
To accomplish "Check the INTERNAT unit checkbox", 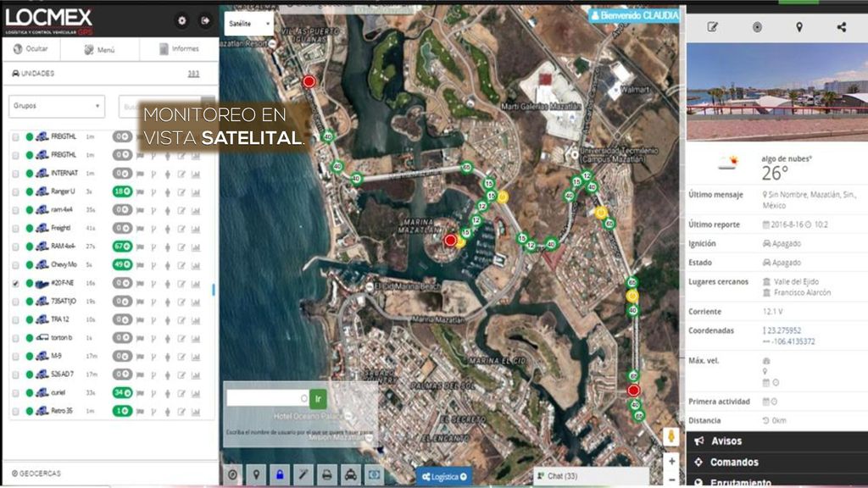I will click(x=15, y=173).
